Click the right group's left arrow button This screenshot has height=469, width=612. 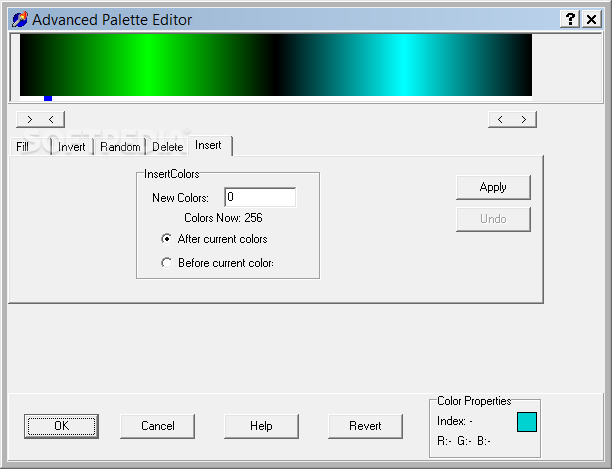[500, 119]
